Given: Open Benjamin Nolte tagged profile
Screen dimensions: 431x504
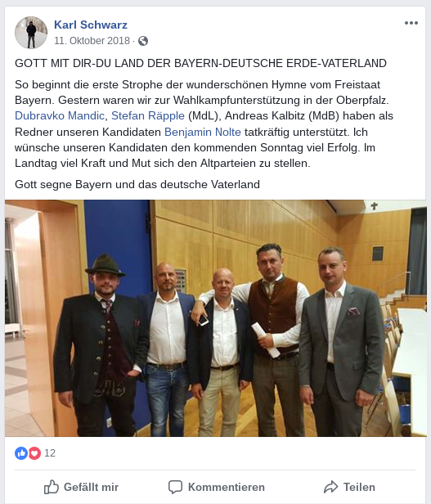Looking at the screenshot, I should 203,132.
